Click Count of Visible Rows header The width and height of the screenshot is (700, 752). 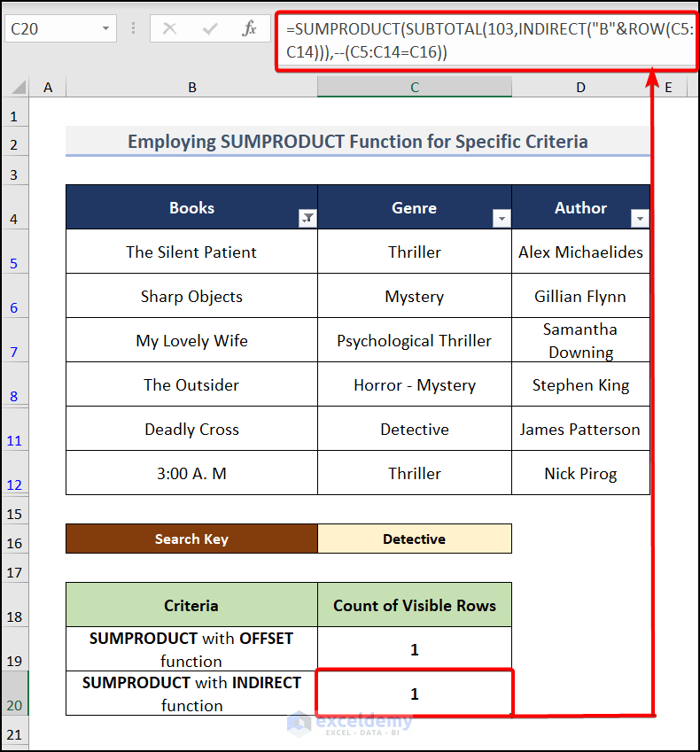click(415, 605)
